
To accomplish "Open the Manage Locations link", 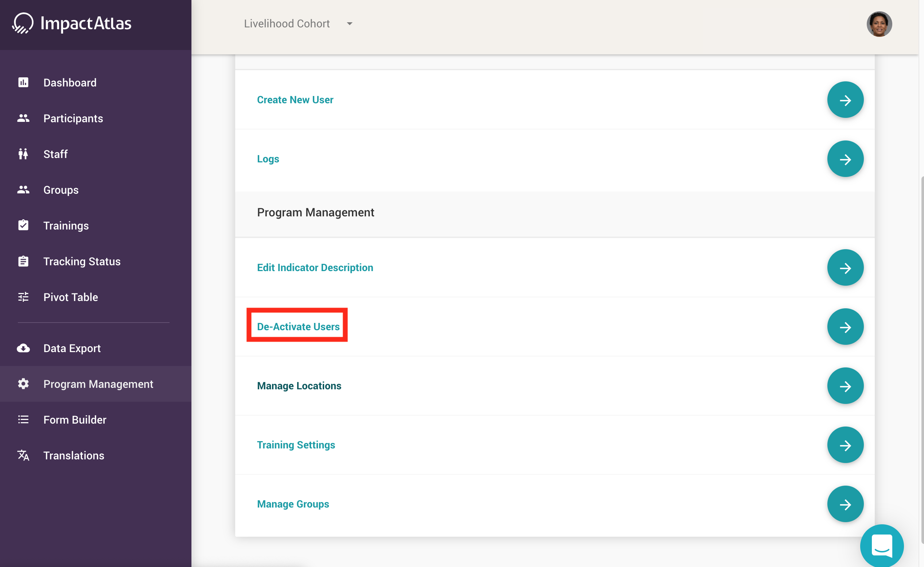I will 299,386.
